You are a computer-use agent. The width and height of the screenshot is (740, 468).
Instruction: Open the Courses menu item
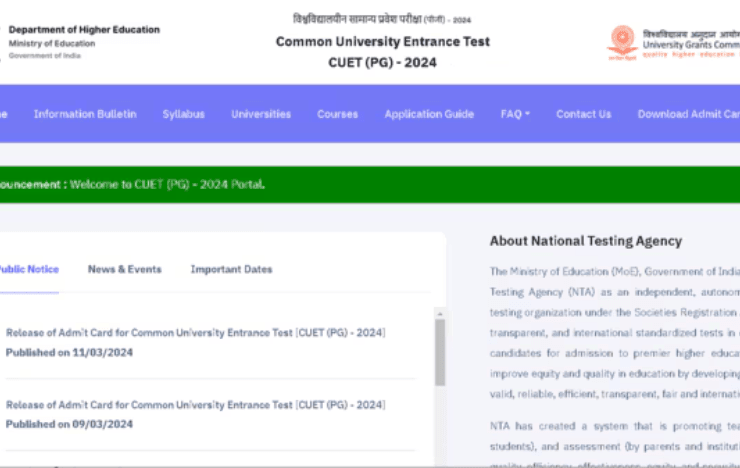337,114
